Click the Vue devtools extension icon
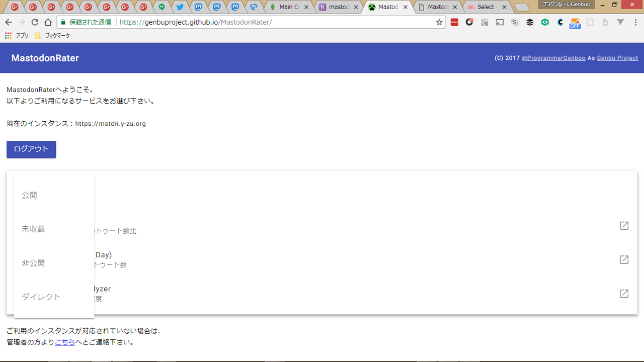This screenshot has width=644, height=362. click(x=620, y=22)
